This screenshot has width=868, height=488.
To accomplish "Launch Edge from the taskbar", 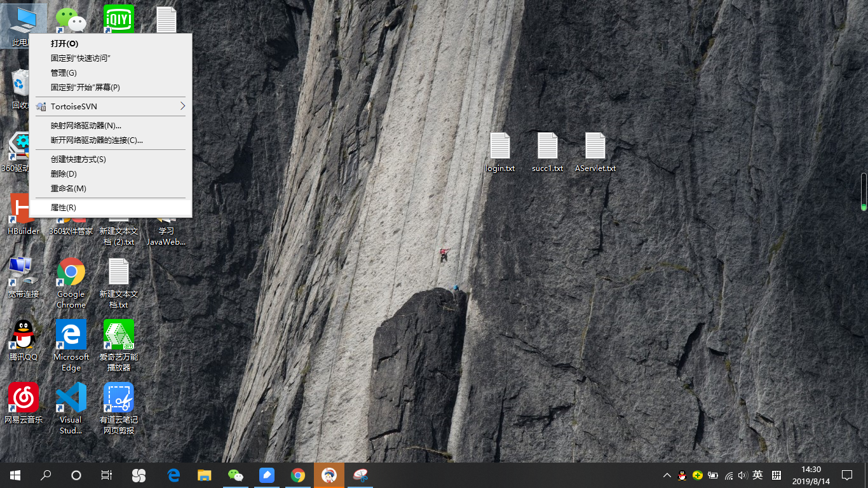I will pos(173,475).
